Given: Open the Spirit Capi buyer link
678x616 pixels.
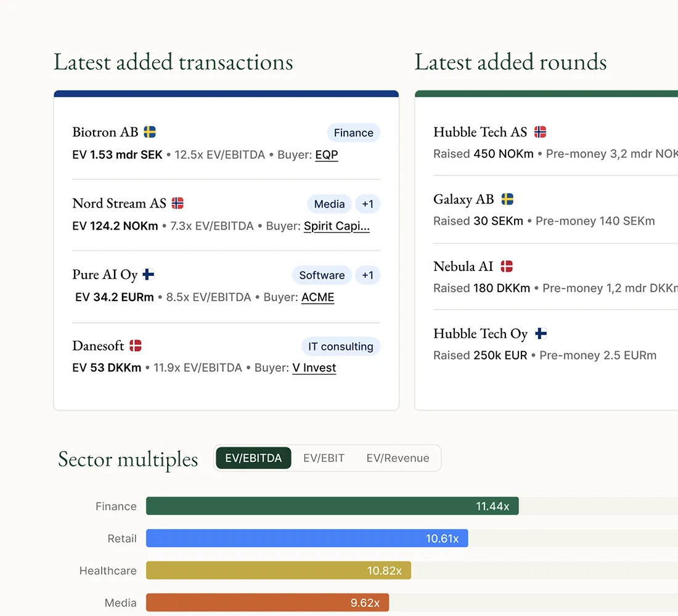Looking at the screenshot, I should (337, 226).
